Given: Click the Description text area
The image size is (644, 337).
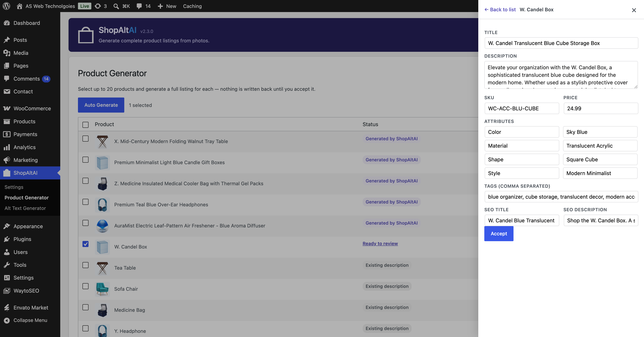Looking at the screenshot, I should coord(561,75).
